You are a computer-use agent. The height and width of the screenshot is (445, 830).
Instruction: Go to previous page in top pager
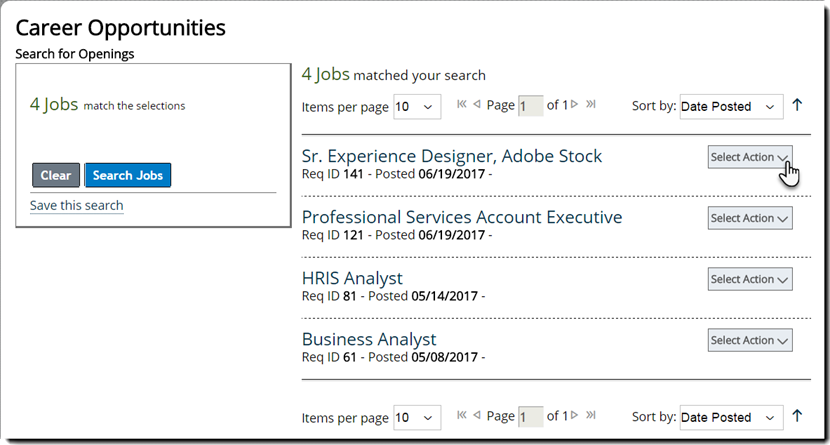click(x=477, y=105)
